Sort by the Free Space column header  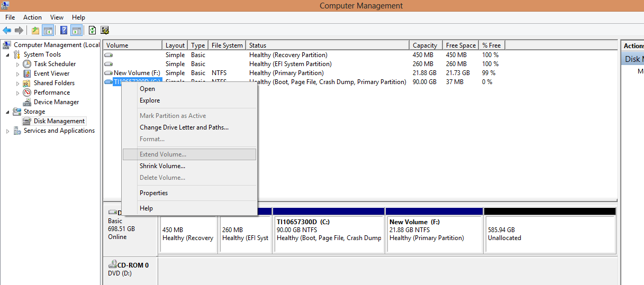click(x=461, y=45)
